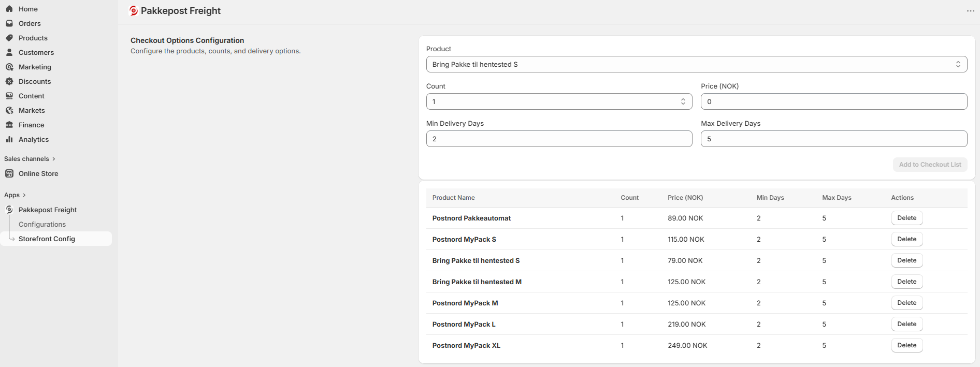The image size is (980, 367).
Task: Click the Analytics bar chart icon
Action: 9,139
